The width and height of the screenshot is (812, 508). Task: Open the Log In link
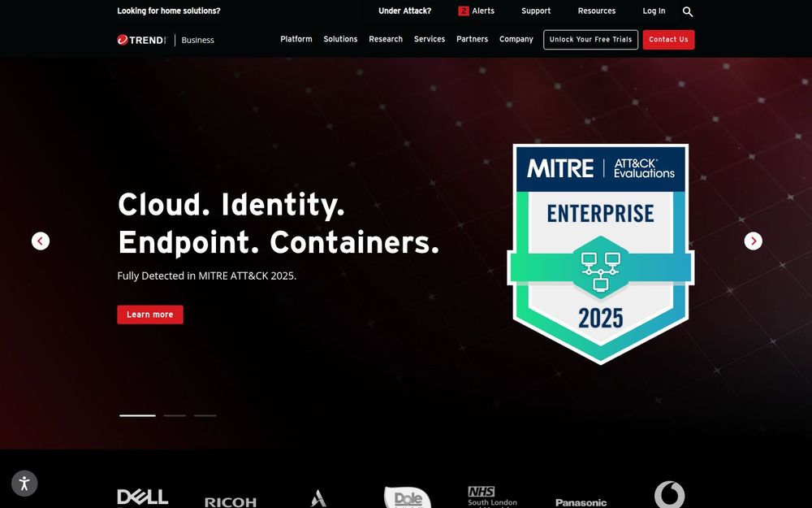(654, 11)
